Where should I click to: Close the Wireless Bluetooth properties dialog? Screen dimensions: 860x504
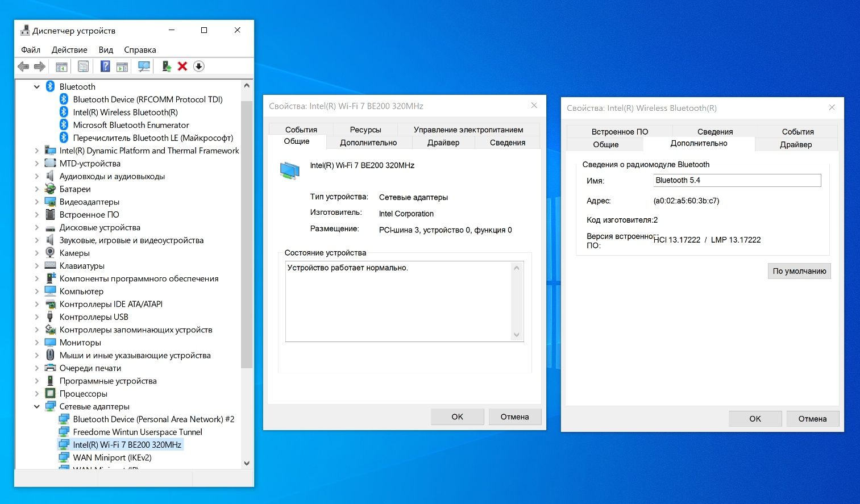pos(832,107)
